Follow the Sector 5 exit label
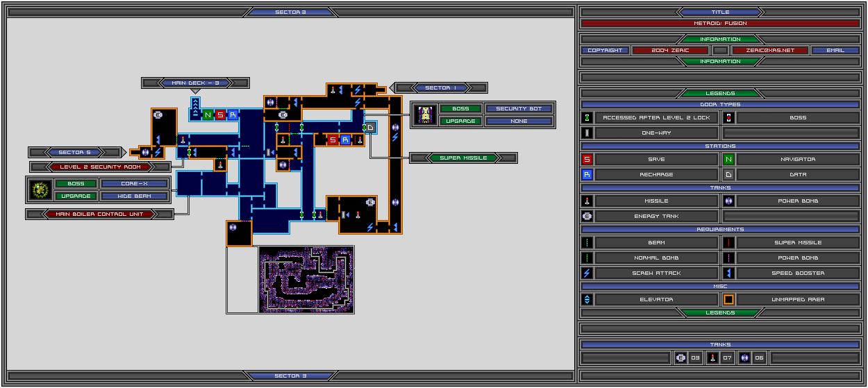Viewport: 868px width, 388px height. [x=75, y=152]
